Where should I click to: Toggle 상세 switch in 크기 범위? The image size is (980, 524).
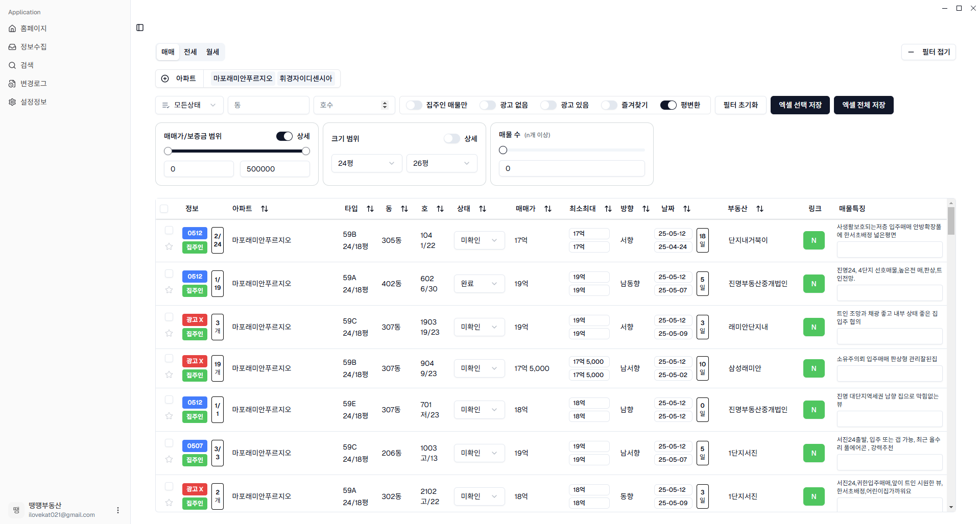tap(452, 139)
